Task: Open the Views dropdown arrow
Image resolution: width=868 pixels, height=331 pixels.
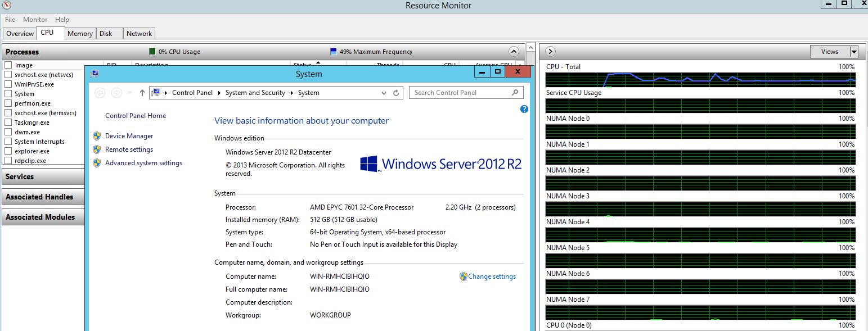Action: coord(854,52)
